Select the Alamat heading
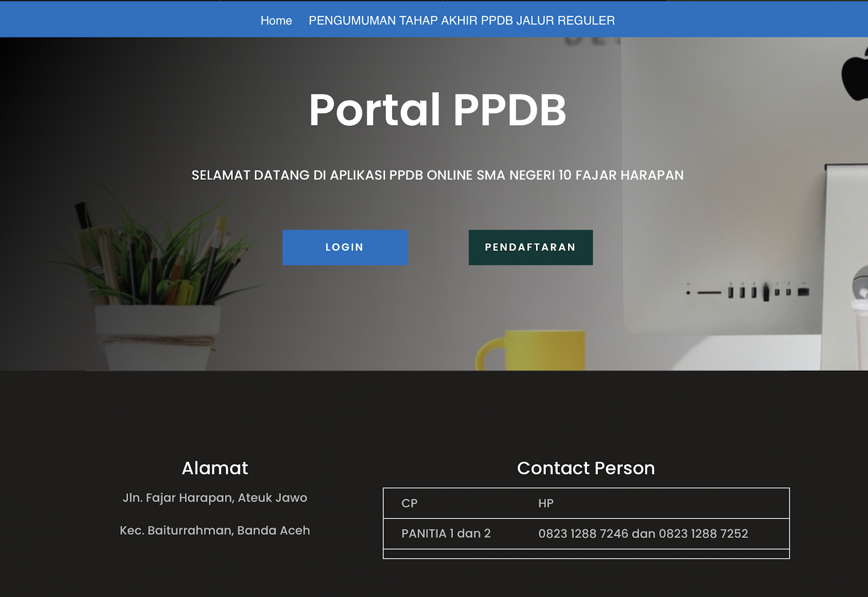This screenshot has width=868, height=597. [x=215, y=468]
